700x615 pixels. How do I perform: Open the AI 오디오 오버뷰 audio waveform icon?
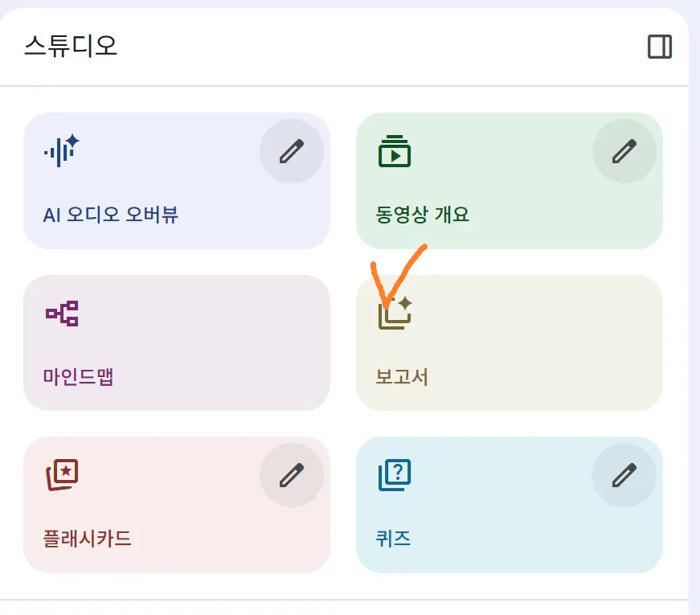pos(59,150)
